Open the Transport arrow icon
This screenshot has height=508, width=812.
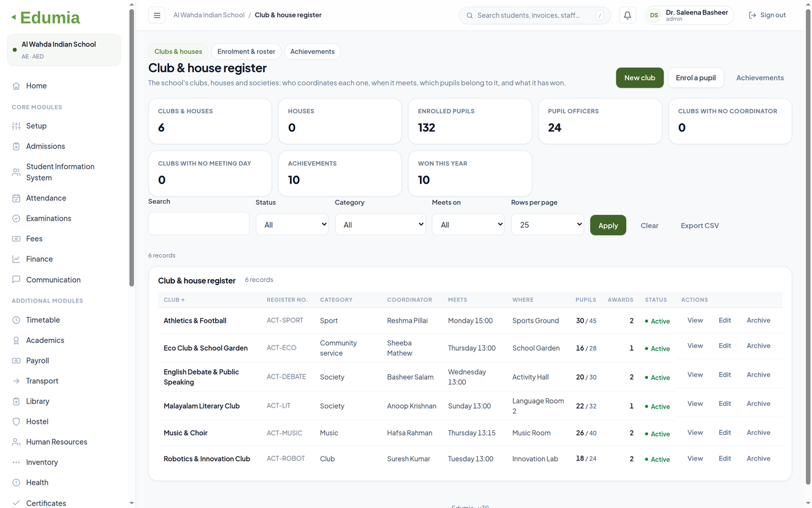point(16,381)
